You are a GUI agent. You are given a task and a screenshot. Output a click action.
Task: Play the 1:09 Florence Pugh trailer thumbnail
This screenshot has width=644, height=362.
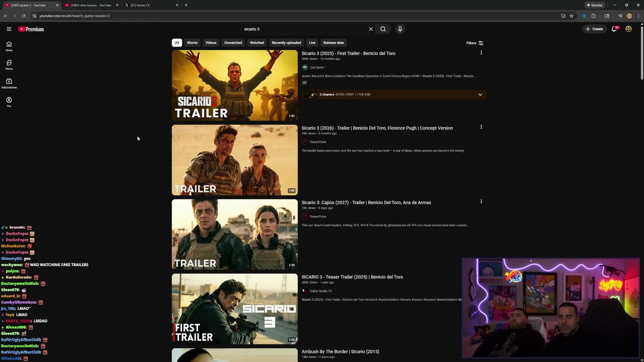[x=234, y=160]
